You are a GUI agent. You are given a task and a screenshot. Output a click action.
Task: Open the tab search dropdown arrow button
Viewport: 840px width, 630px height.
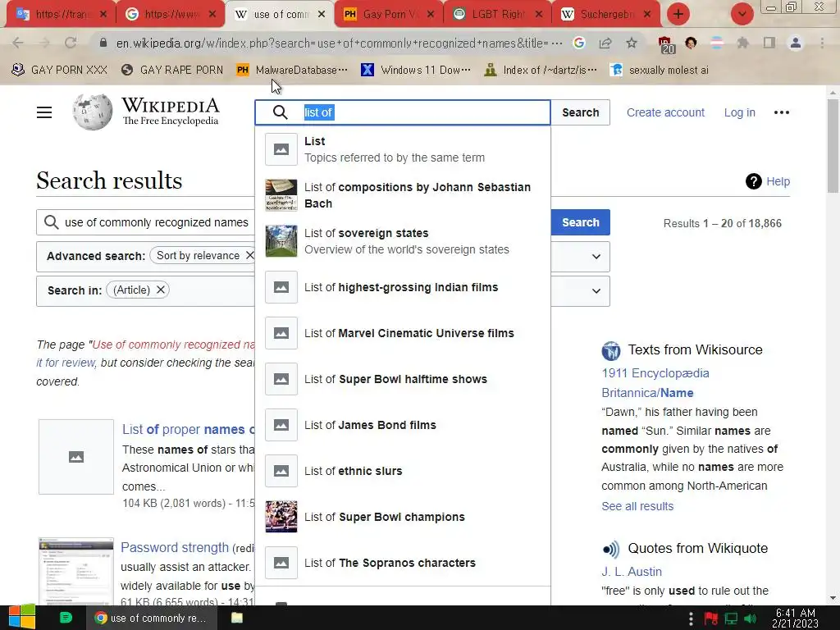click(x=742, y=14)
